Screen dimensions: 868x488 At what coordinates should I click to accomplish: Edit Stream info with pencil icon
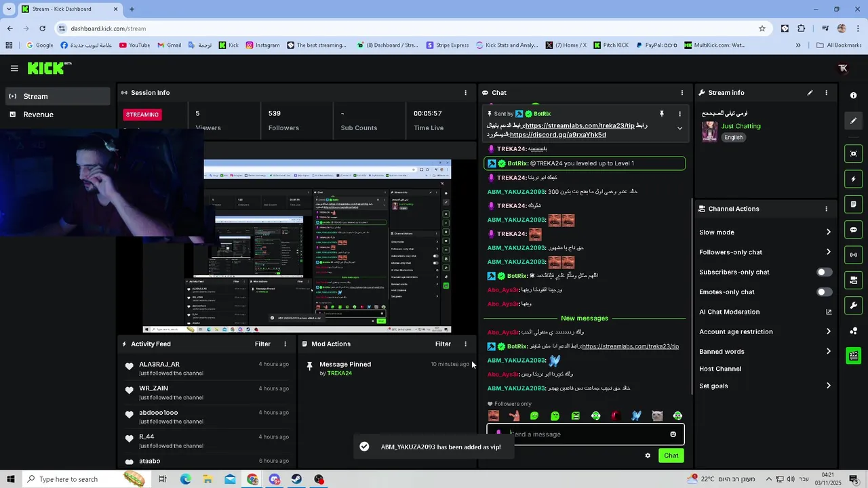click(810, 93)
